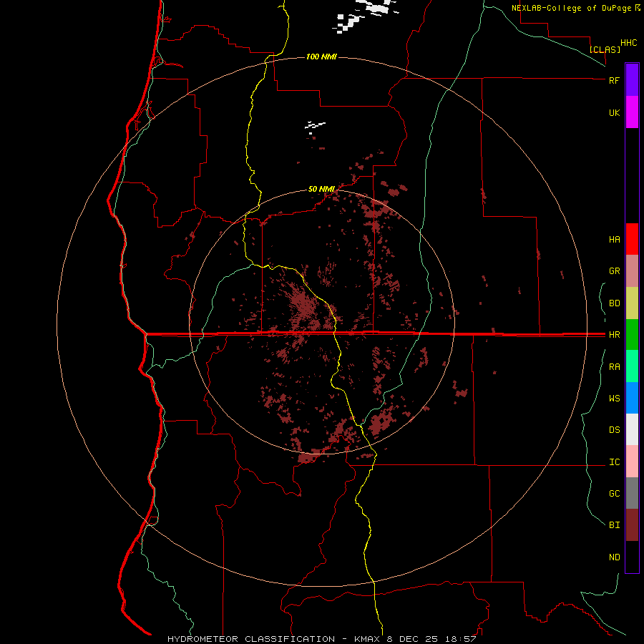Screen dimensions: 644x644
Task: Click the "DS" legend label
Action: 614,430
